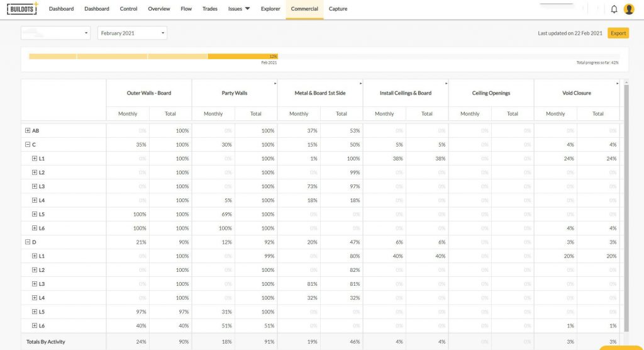The width and height of the screenshot is (644, 350).
Task: Click the Void Closure header corner arrow
Action: [617, 83]
